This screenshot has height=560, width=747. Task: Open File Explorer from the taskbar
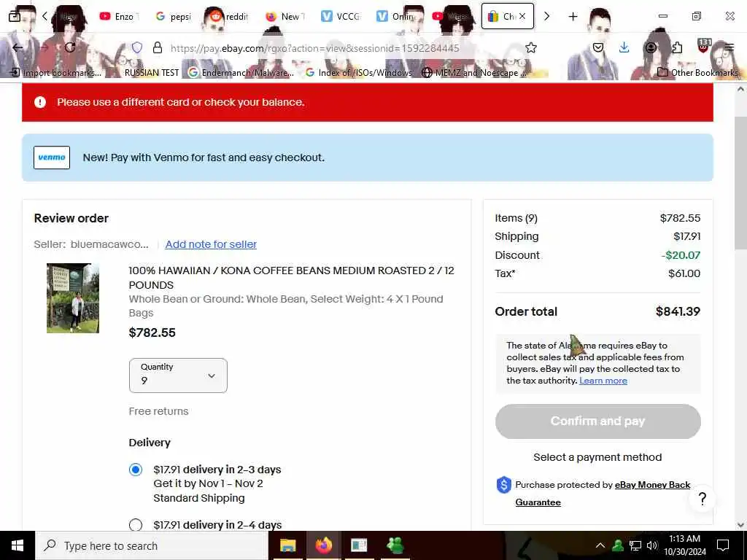(x=287, y=545)
